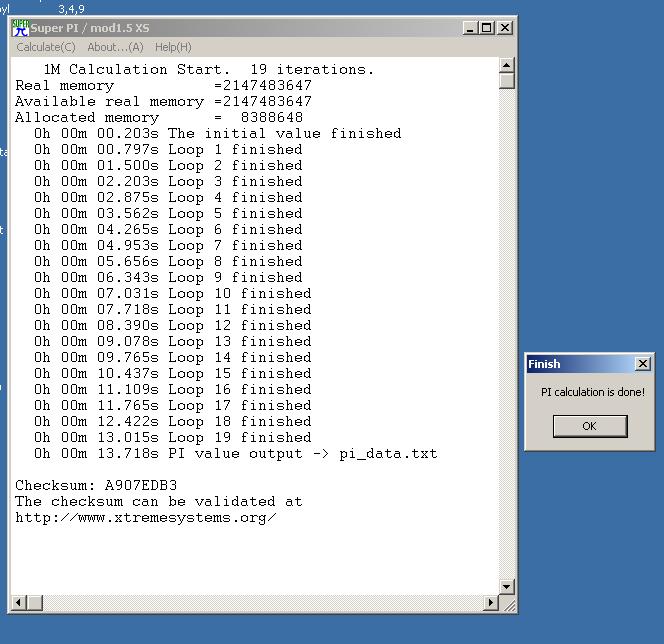
Task: Click the http://www.xtremesystems.org/ text
Action: (x=146, y=517)
